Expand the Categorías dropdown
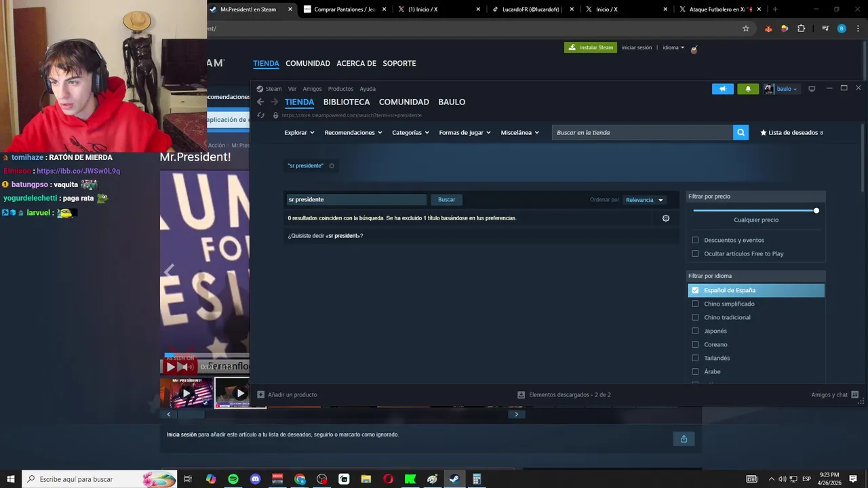868x488 pixels. 410,133
